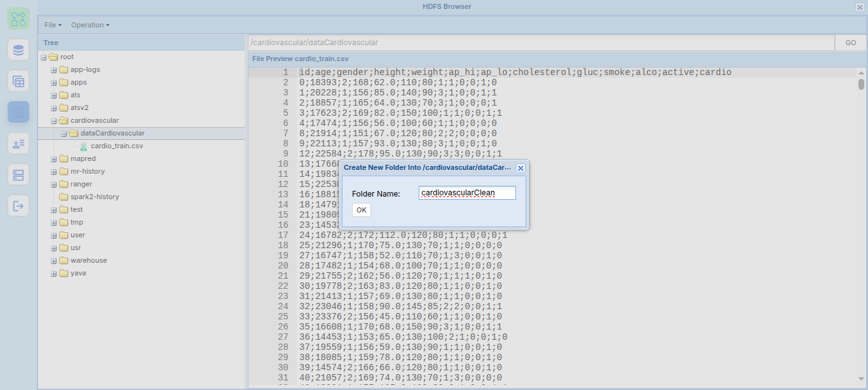The height and width of the screenshot is (390, 868).
Task: Select the highlighted file browser sidebar icon
Action: point(18,113)
